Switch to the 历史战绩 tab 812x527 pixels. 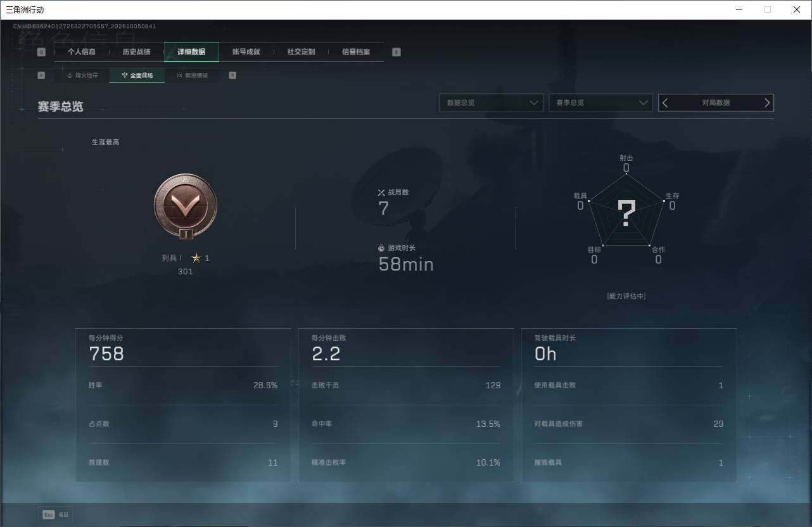[x=136, y=52]
